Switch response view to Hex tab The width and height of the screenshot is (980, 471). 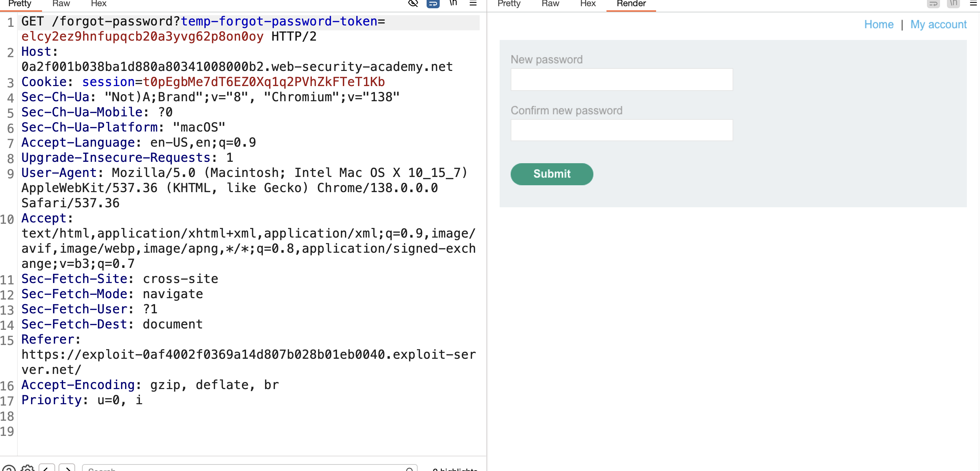[x=588, y=4]
